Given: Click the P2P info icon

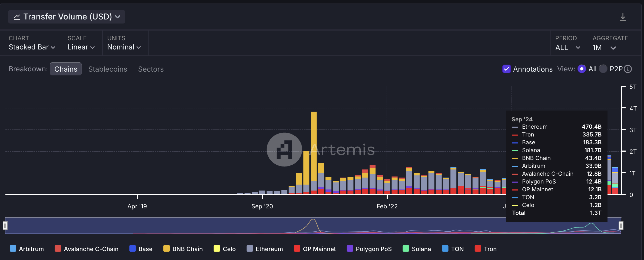Looking at the screenshot, I should pyautogui.click(x=628, y=69).
